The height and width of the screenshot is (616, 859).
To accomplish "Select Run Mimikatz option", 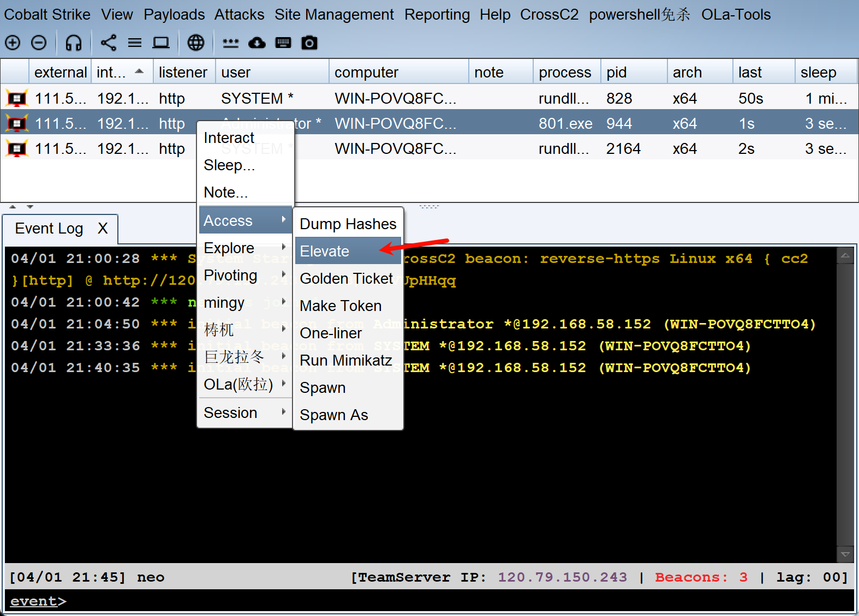I will [348, 360].
